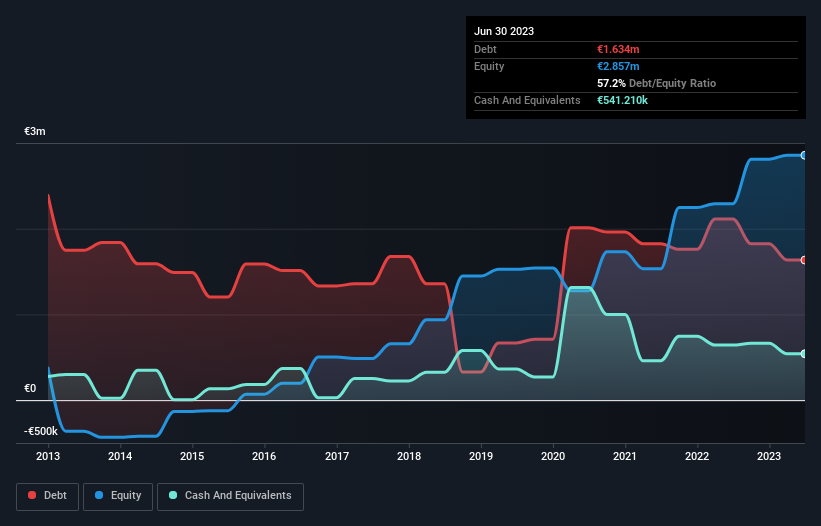
Task: Click the 2019 x-axis label
Action: (x=481, y=456)
